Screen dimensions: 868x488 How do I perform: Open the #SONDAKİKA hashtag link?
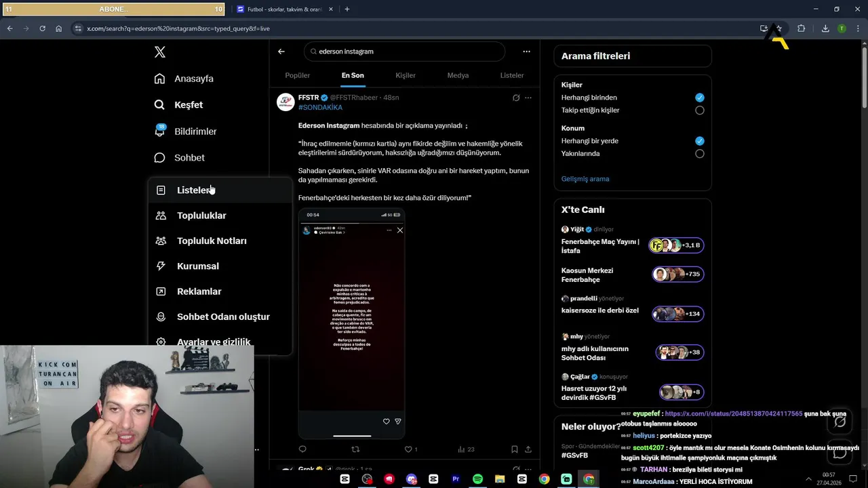320,108
